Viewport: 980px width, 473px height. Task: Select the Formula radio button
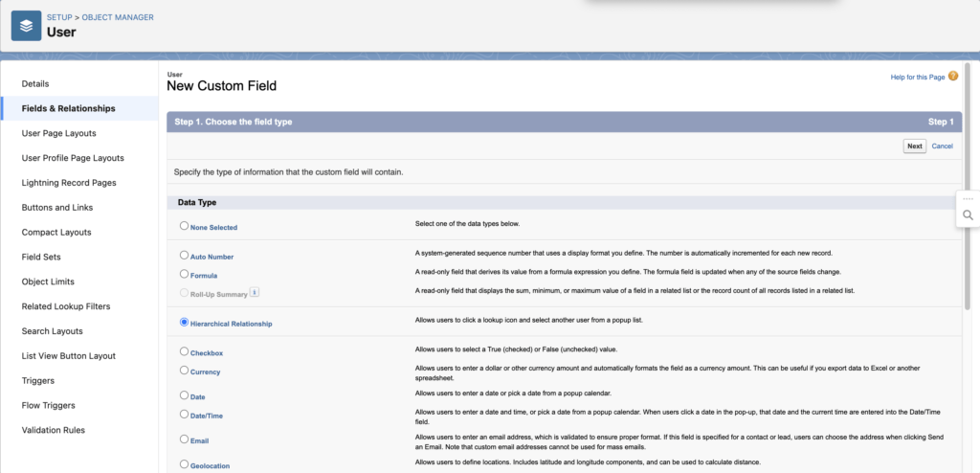(x=185, y=274)
